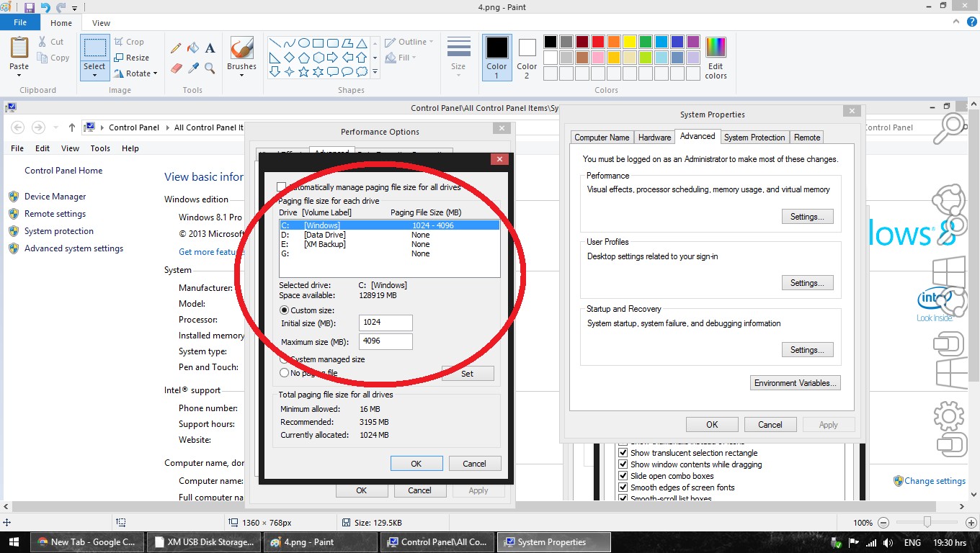This screenshot has width=980, height=553.
Task: Click the zoom slider thumb in status bar
Action: (x=927, y=522)
